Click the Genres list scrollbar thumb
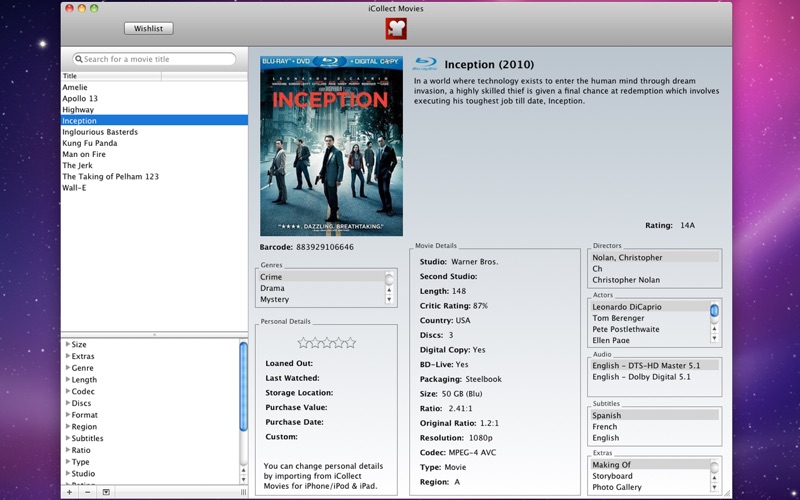The height and width of the screenshot is (500, 800). [389, 279]
